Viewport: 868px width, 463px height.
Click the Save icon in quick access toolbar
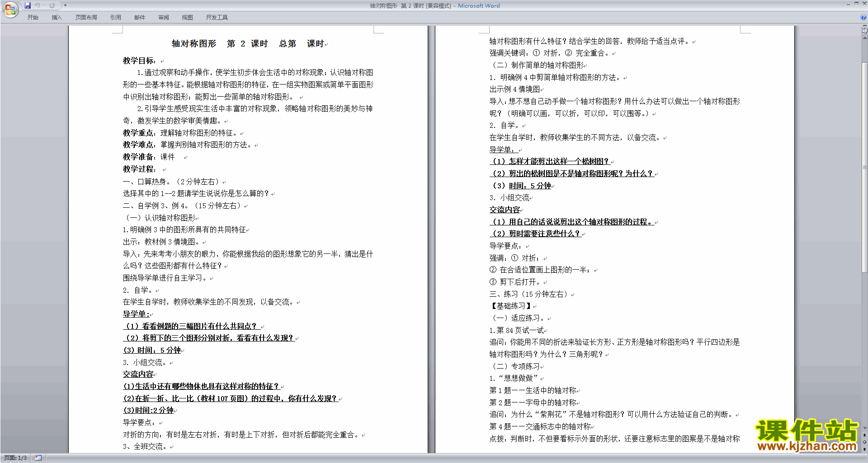(x=28, y=5)
